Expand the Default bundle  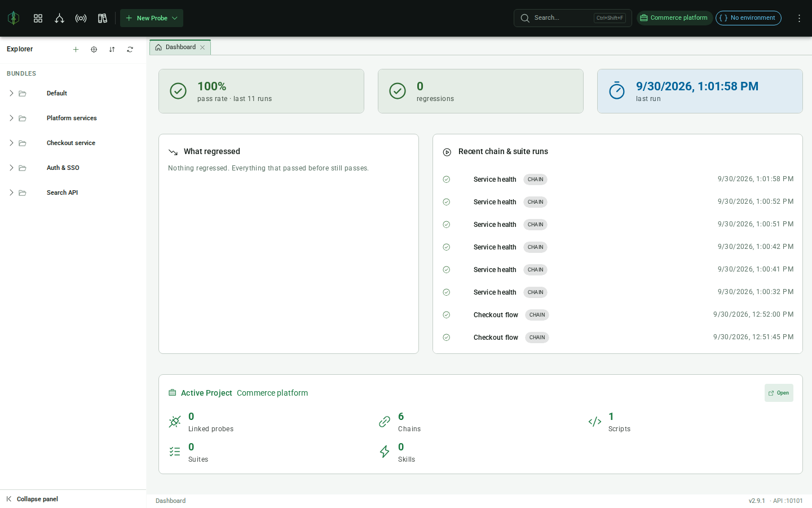[x=11, y=93]
